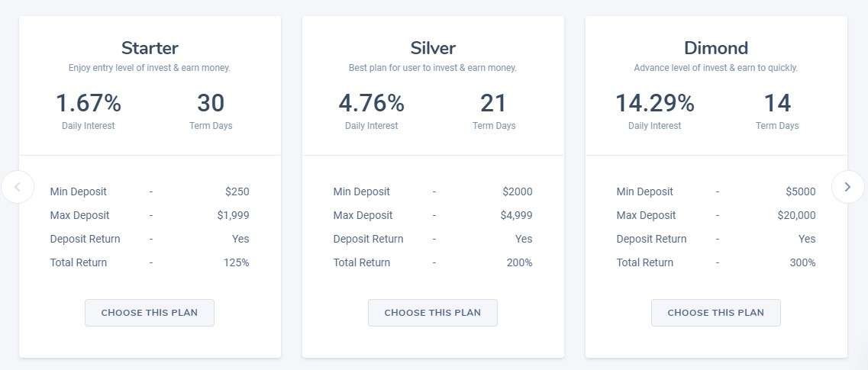Click the 200% total return value
868x370 pixels.
[x=519, y=263]
